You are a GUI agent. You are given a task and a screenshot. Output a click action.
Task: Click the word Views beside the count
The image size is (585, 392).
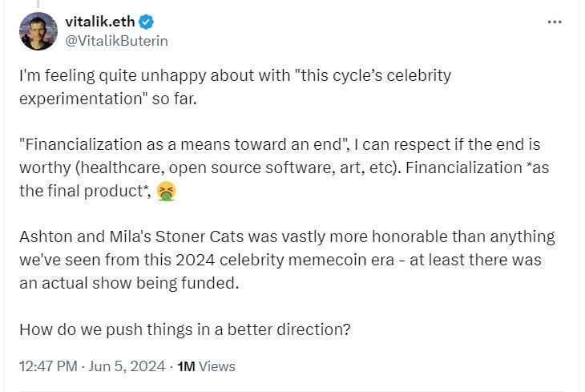(217, 366)
